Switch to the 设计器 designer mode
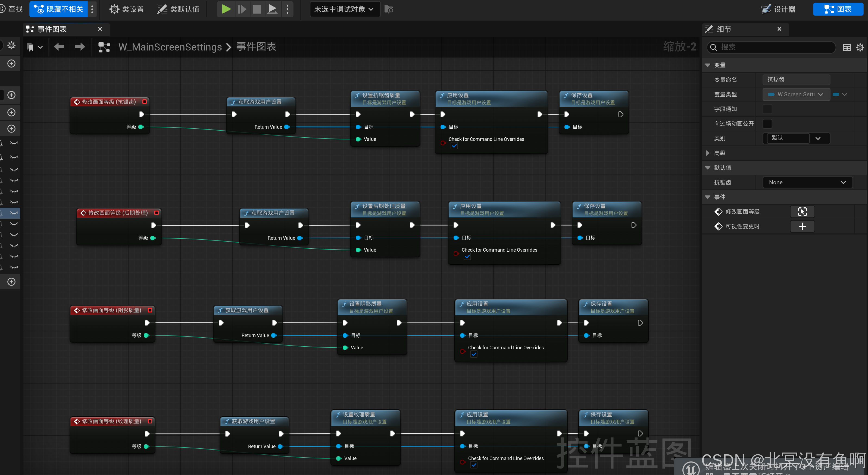 [779, 9]
